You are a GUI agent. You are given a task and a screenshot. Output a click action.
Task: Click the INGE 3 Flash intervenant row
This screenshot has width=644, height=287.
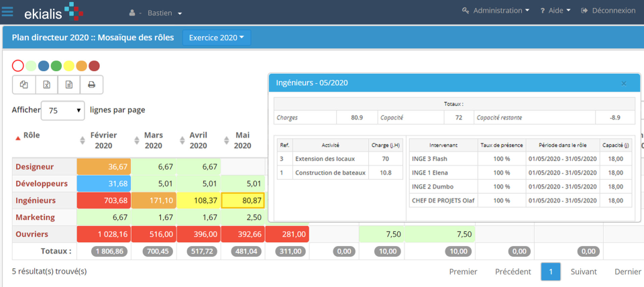pos(521,158)
